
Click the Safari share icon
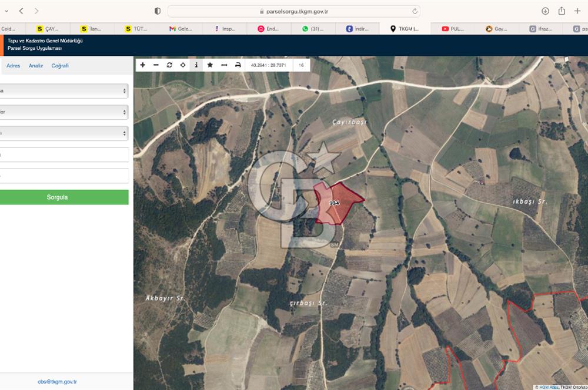[x=562, y=11]
